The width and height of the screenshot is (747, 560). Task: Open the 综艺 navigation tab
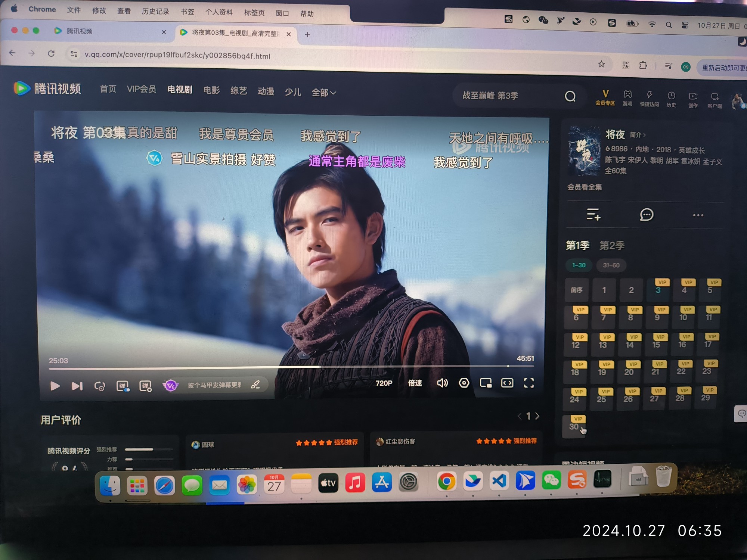point(239,91)
